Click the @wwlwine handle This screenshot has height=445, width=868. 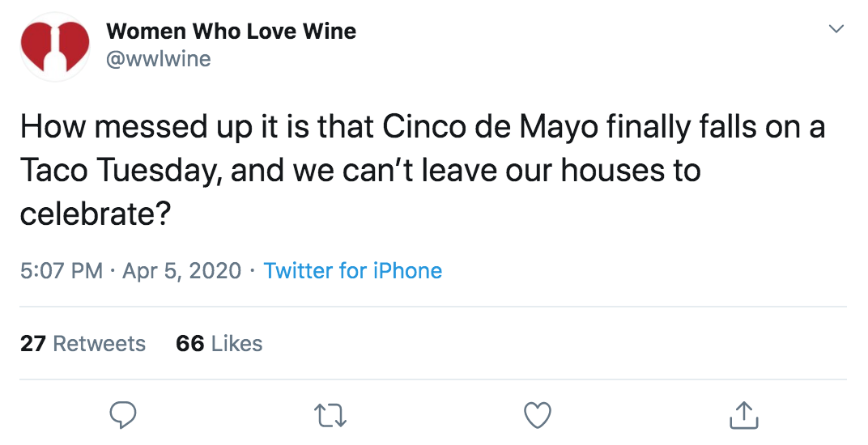coord(159,59)
